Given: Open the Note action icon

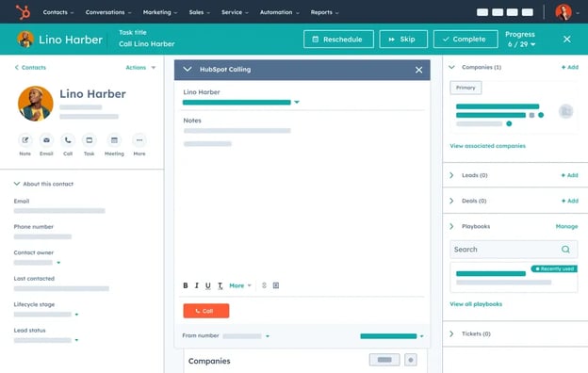Looking at the screenshot, I should pyautogui.click(x=25, y=140).
